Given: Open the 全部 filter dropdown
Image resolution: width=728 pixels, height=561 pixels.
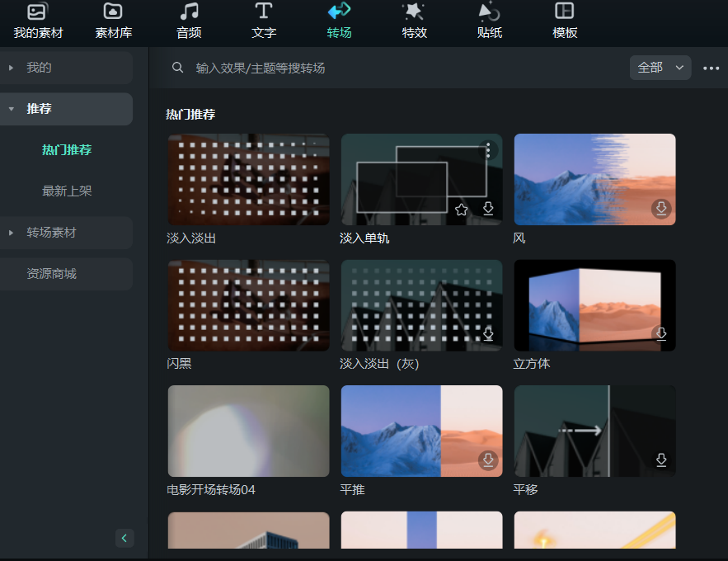Looking at the screenshot, I should (660, 68).
